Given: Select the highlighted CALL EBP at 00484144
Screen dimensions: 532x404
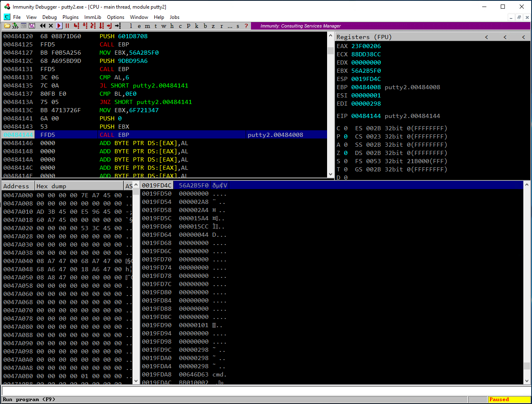Looking at the screenshot, I should pyautogui.click(x=165, y=135).
